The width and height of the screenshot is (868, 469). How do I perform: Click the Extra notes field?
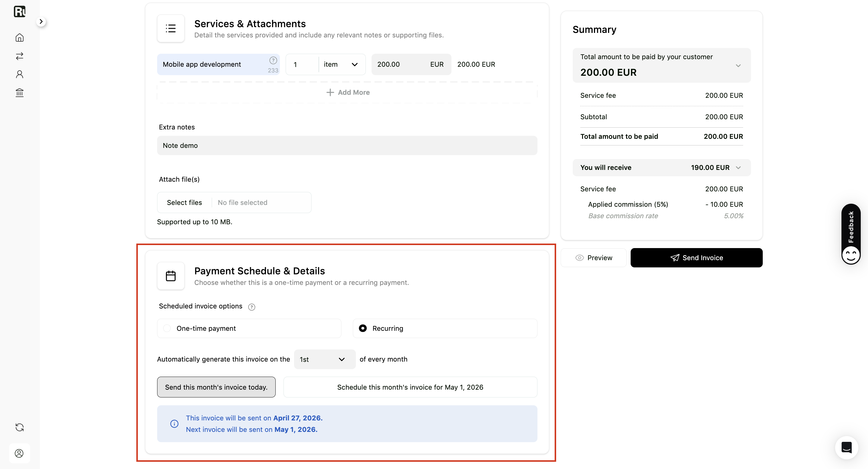347,146
